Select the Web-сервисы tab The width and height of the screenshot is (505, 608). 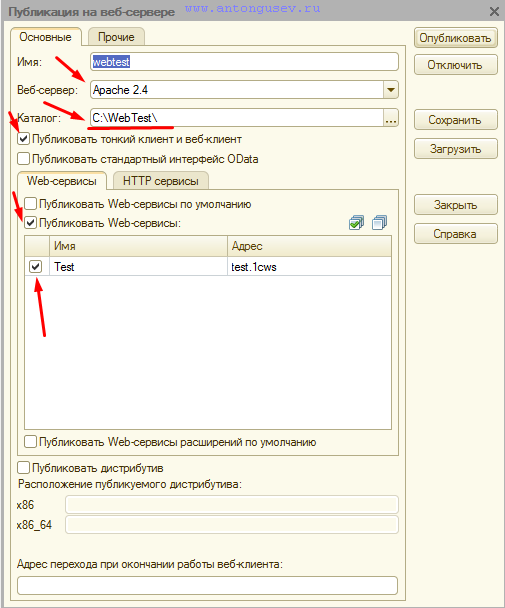click(62, 181)
